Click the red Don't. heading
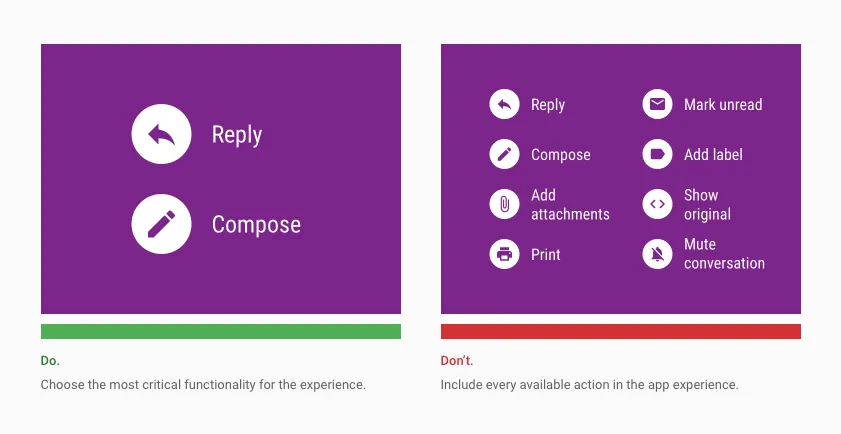This screenshot has width=841, height=434. [457, 361]
